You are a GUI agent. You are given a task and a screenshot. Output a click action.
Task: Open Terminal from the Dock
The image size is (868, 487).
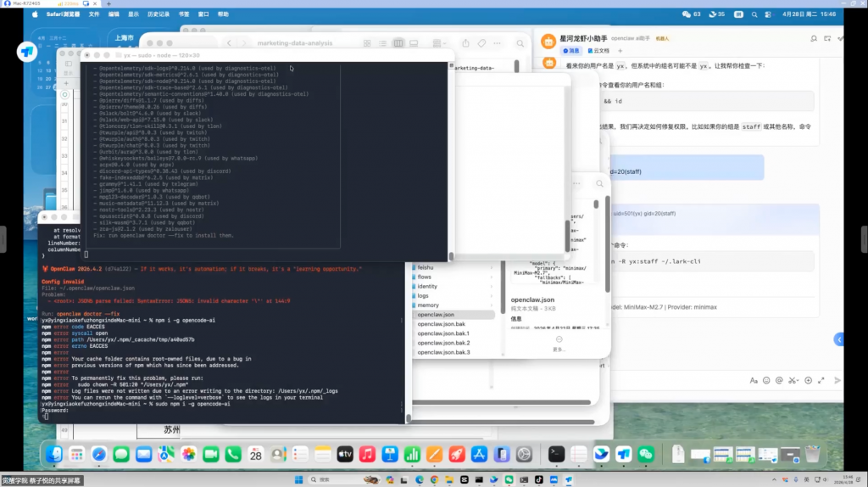point(556,454)
